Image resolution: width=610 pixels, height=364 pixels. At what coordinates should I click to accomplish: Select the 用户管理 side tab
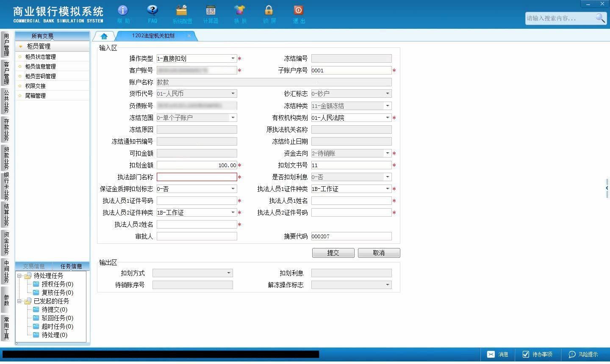(x=6, y=44)
